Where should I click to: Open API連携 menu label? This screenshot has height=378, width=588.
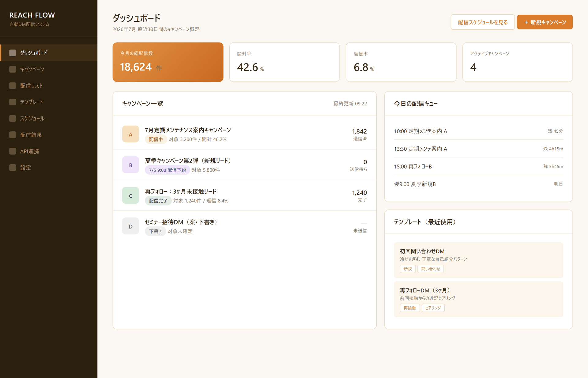pos(30,151)
